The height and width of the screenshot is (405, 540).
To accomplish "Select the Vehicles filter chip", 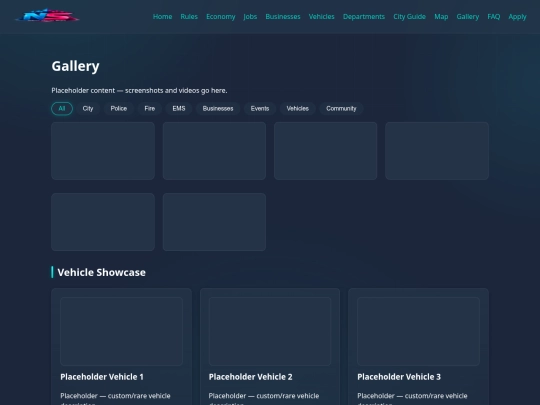I will coord(298,108).
